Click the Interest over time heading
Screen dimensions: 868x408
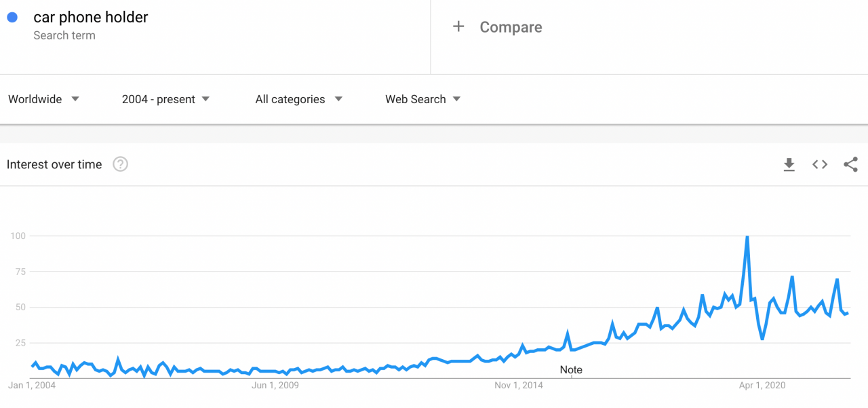[54, 164]
